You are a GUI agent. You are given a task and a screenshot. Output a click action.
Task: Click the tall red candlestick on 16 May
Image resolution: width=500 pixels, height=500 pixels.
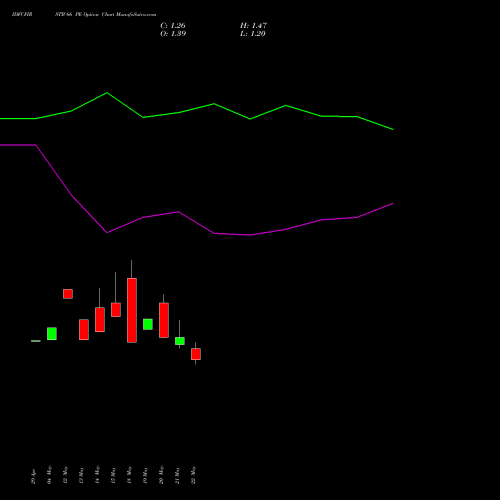[x=132, y=310]
